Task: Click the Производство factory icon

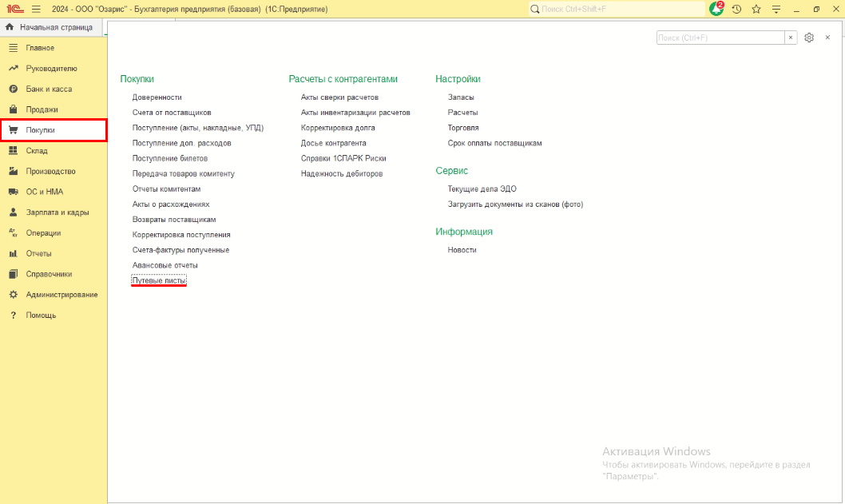Action: pos(13,172)
